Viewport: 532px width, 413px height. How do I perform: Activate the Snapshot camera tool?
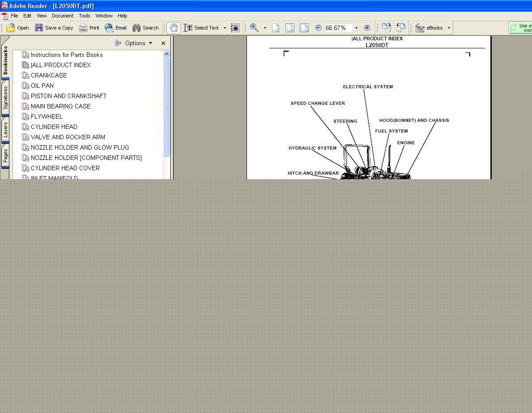pyautogui.click(x=235, y=28)
